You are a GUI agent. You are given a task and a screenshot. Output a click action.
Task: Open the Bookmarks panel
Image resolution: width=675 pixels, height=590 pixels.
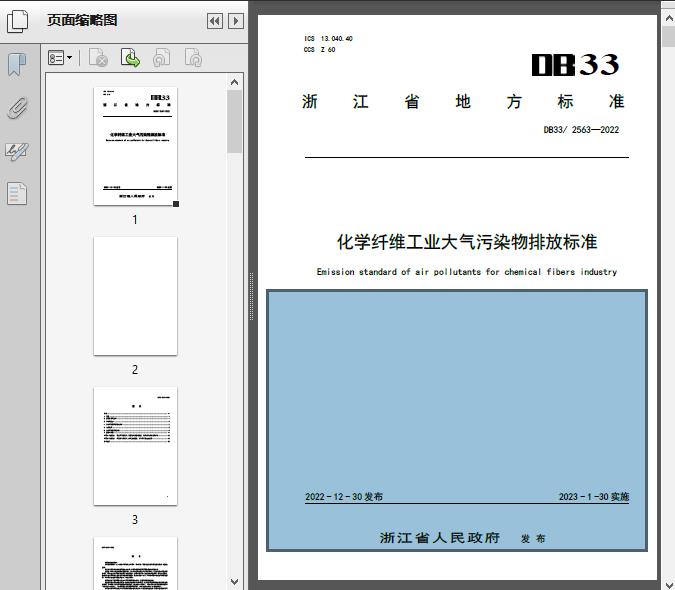tap(17, 65)
